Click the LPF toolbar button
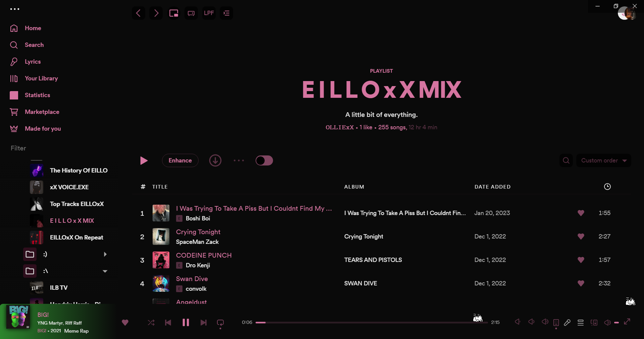Screen dimensions: 644x339 (209, 13)
